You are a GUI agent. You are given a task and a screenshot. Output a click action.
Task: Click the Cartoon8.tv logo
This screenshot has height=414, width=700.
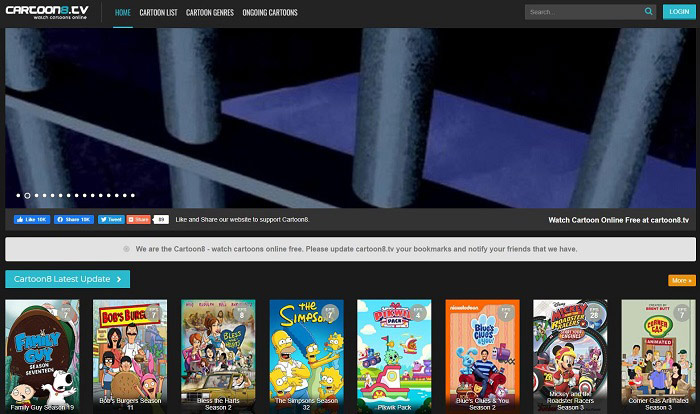click(x=47, y=12)
